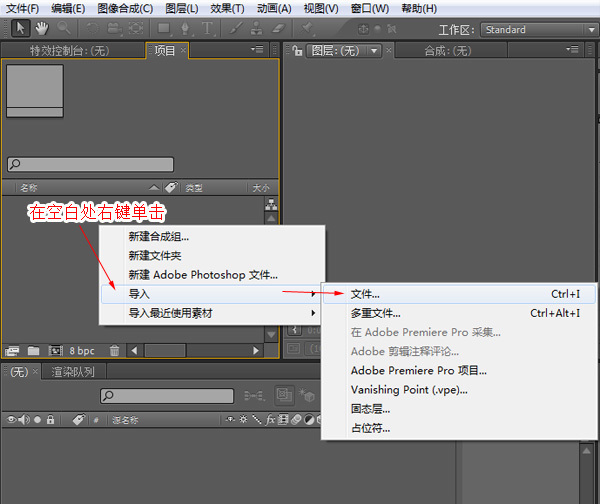Enable view axis mode
Image resolution: width=600 pixels, height=504 pixels.
point(391,29)
